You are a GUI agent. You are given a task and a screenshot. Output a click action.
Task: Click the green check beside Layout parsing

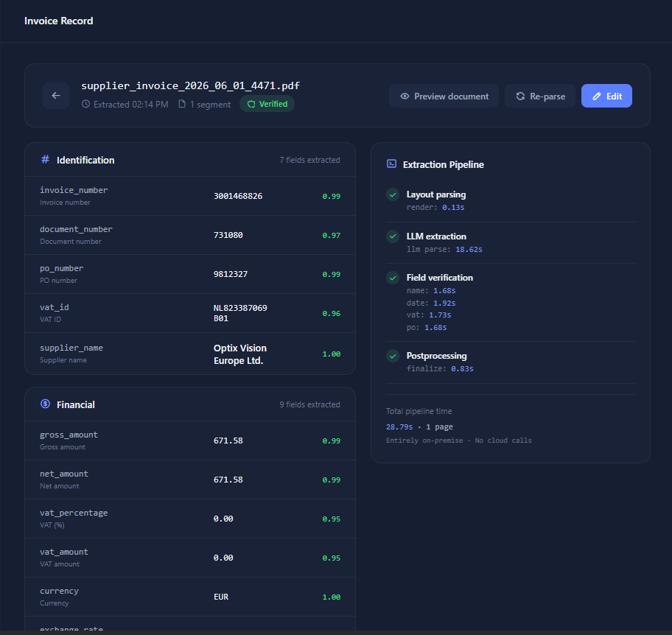click(x=393, y=194)
